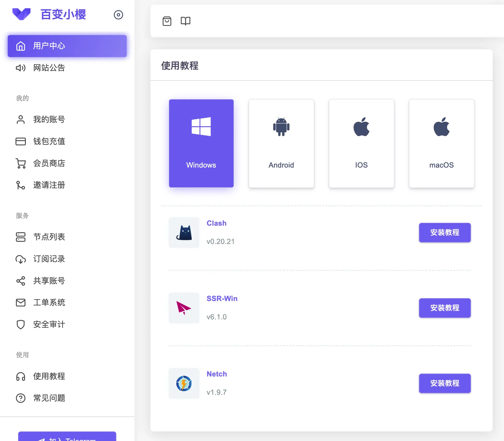
Task: Select the IOS platform card
Action: (361, 143)
